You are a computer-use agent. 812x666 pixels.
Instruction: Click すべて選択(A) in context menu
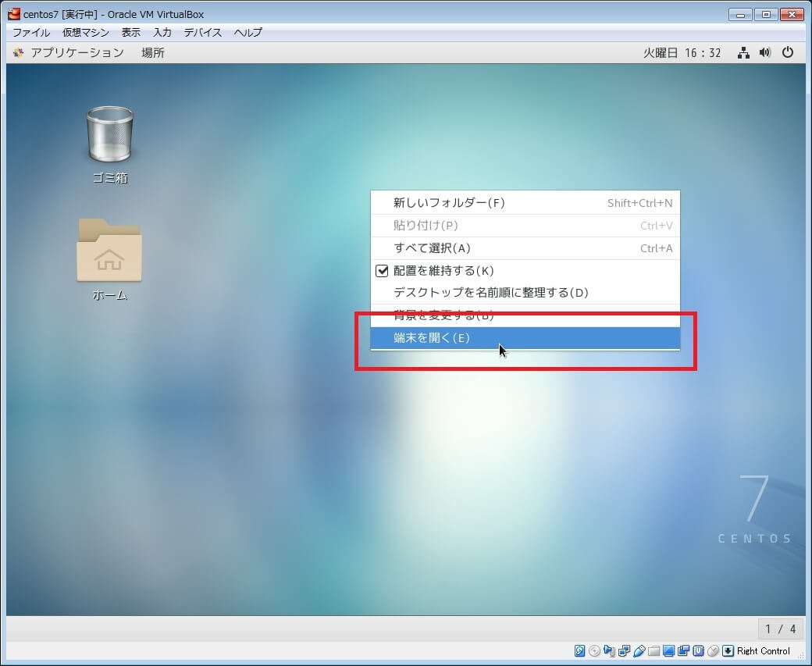pyautogui.click(x=432, y=248)
